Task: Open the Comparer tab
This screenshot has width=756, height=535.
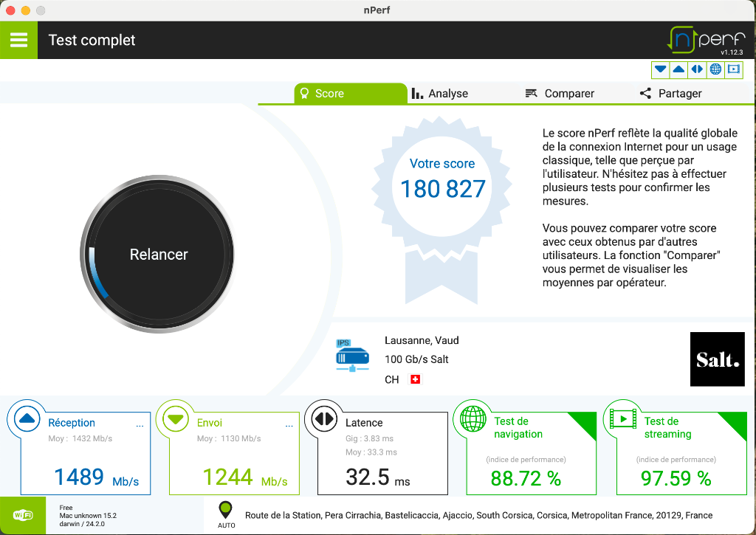Action: click(560, 94)
